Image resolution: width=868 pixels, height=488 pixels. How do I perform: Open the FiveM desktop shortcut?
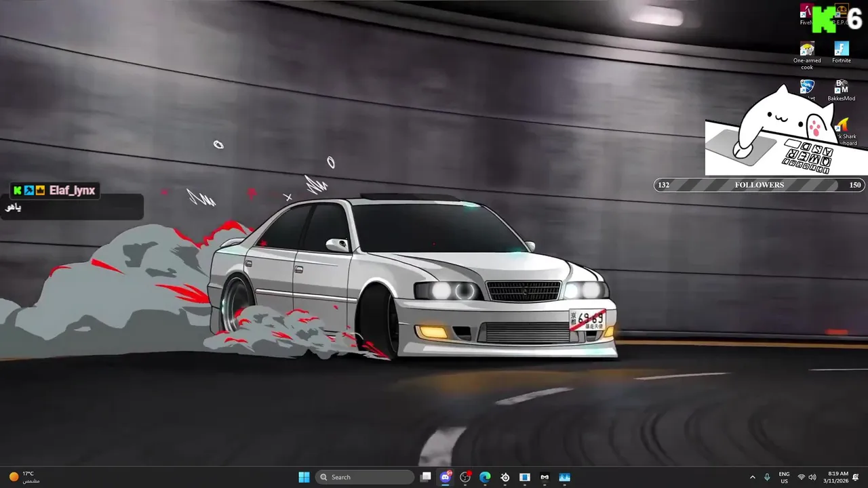pyautogui.click(x=806, y=15)
